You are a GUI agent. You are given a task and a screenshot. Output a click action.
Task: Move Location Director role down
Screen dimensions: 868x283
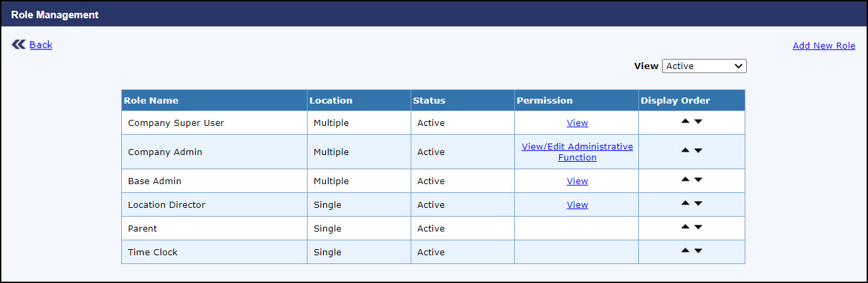click(699, 203)
